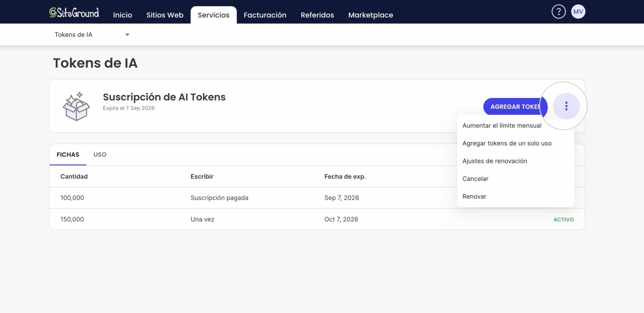
Task: Click the SiteGround logo
Action: [x=74, y=13]
